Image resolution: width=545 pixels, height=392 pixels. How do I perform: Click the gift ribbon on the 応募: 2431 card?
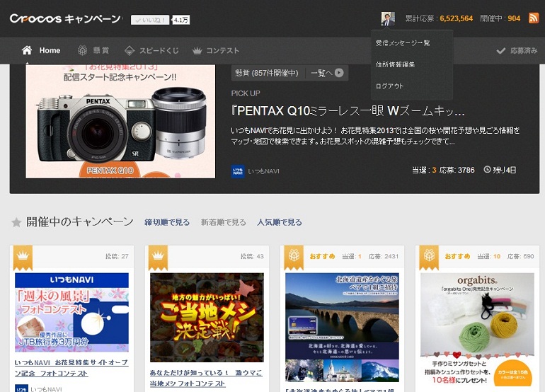pyautogui.click(x=294, y=258)
